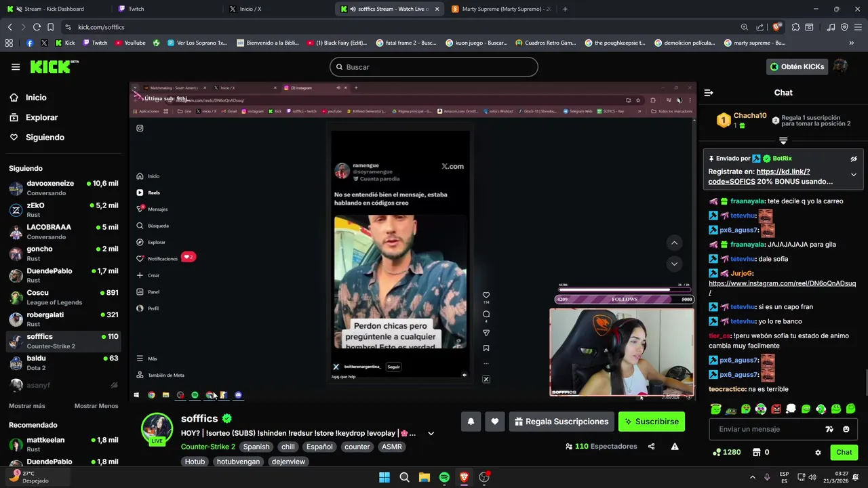
Task: Switch to the Twitch browser tab
Action: click(x=166, y=9)
